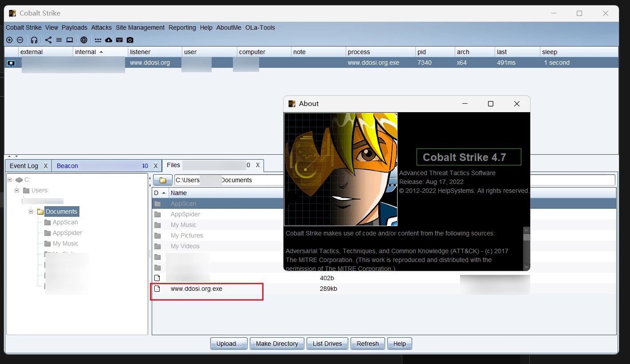This screenshot has height=364, width=630.
Task: Collapse the Documents tree node
Action: point(31,211)
